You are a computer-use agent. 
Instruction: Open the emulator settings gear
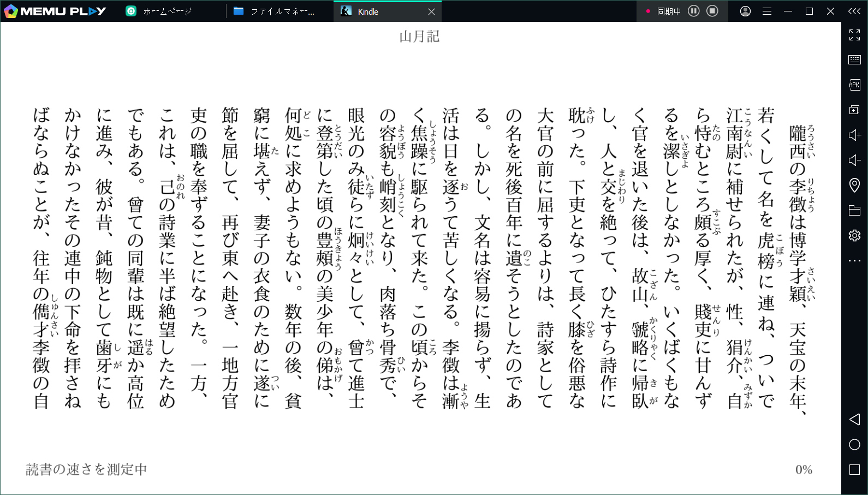(x=855, y=235)
